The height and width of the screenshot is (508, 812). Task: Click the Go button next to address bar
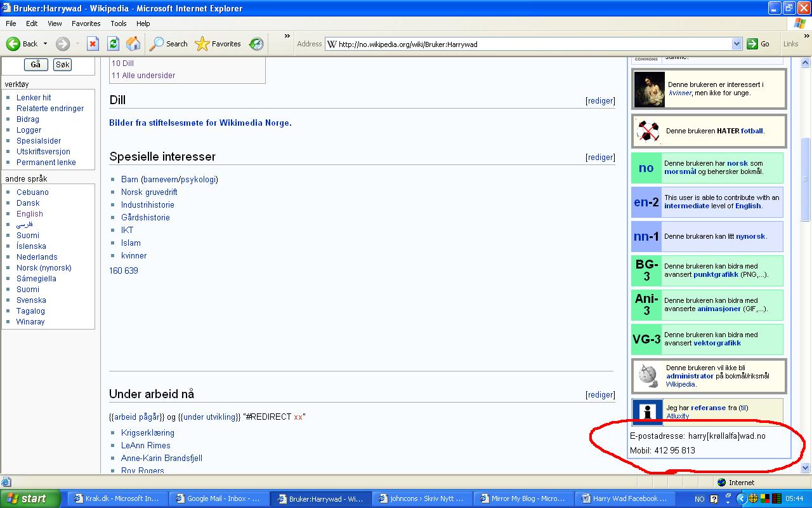pyautogui.click(x=758, y=44)
